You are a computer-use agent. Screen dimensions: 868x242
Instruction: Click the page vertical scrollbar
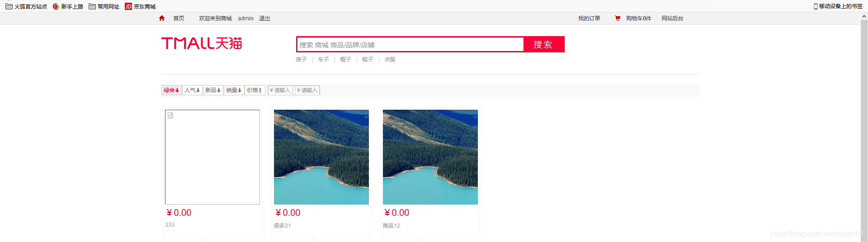pos(864,131)
